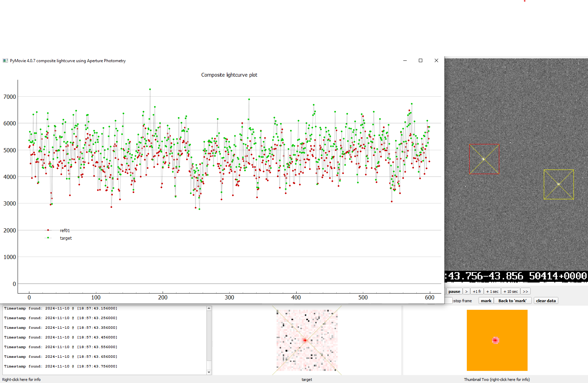This screenshot has width=588, height=383.
Task: Click the Thumbnail Two info label
Action: click(x=497, y=380)
